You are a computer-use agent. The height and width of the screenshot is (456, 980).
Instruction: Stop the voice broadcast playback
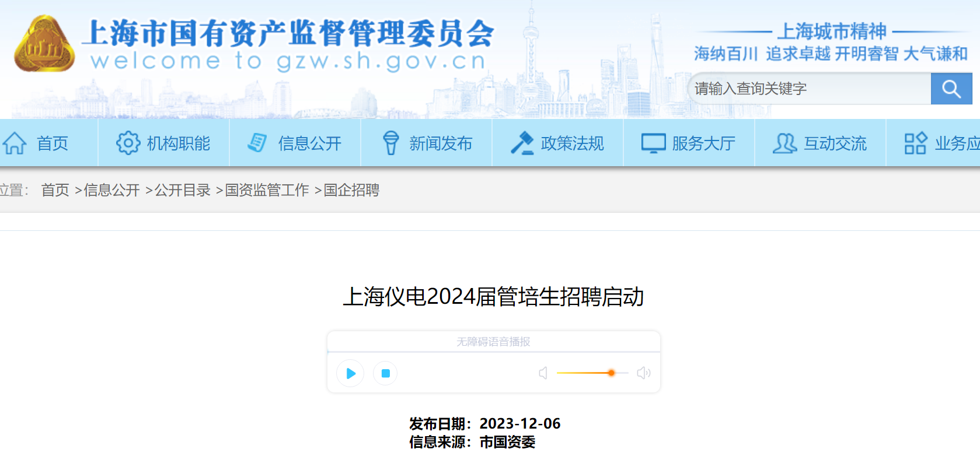[x=385, y=373]
